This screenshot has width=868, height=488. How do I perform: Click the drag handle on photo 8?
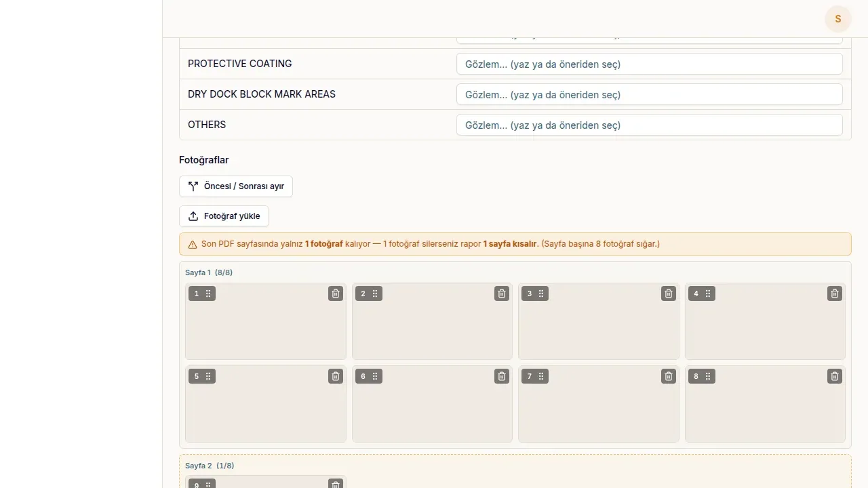click(x=708, y=376)
